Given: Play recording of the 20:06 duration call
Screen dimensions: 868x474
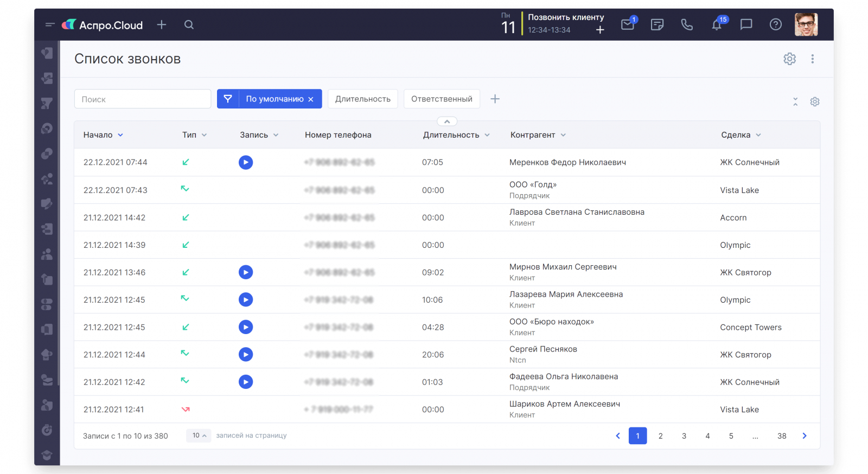Looking at the screenshot, I should click(246, 355).
